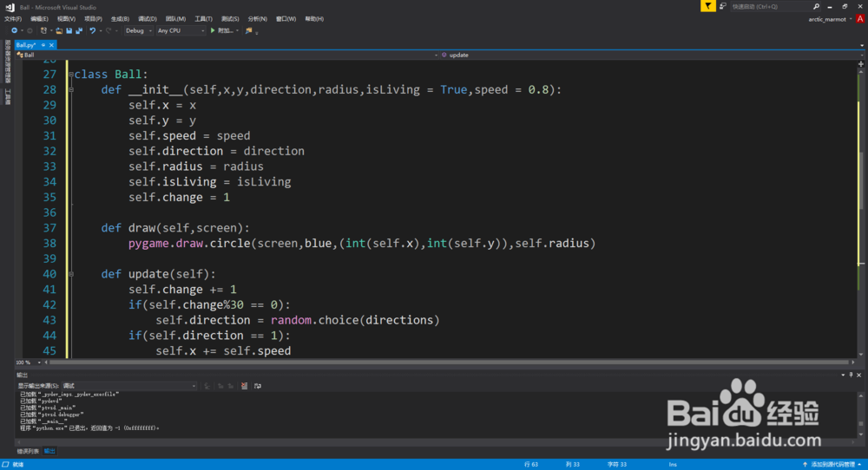Screen dimensions: 868x470
Task: Click the quick launch search field
Action: (771, 7)
